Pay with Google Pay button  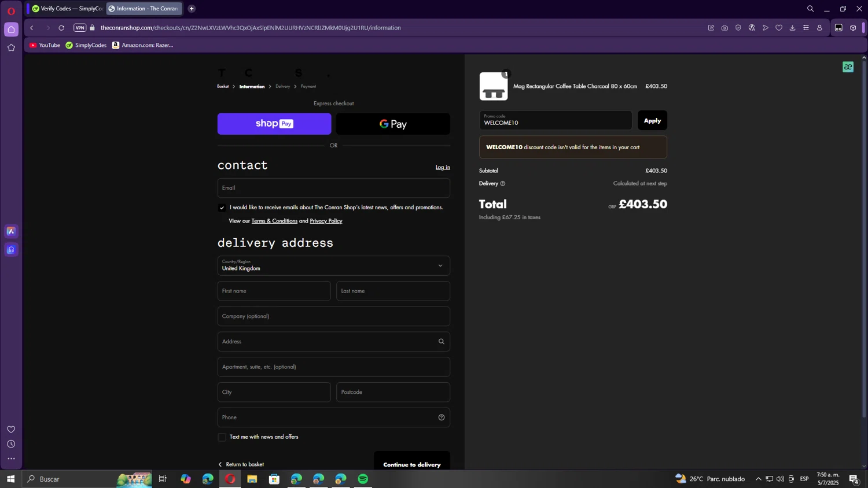pos(393,124)
